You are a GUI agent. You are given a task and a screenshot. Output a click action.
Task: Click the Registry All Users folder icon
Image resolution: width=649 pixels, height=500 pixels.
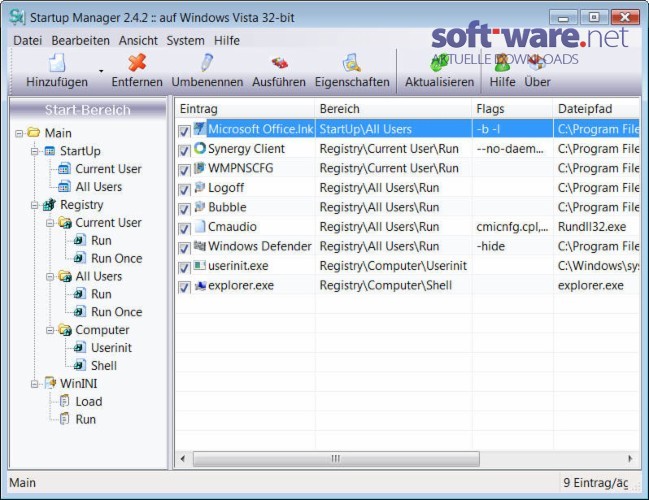click(65, 276)
